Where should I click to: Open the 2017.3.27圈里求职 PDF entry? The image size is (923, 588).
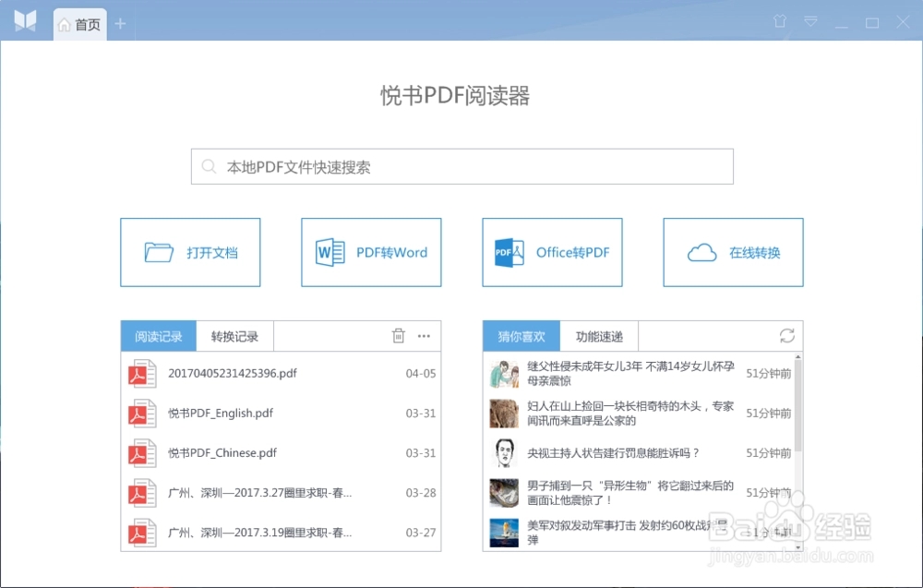point(281,493)
